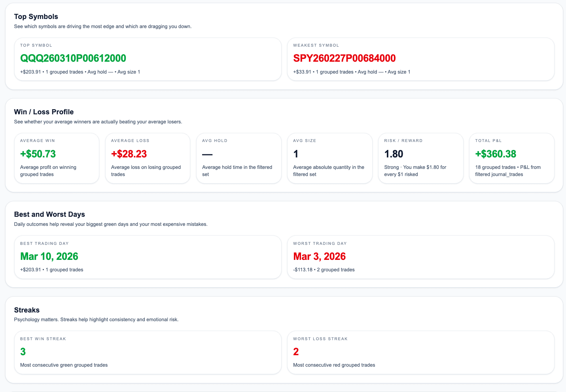Click 'See which symbols are driving' subtitle

click(x=103, y=27)
